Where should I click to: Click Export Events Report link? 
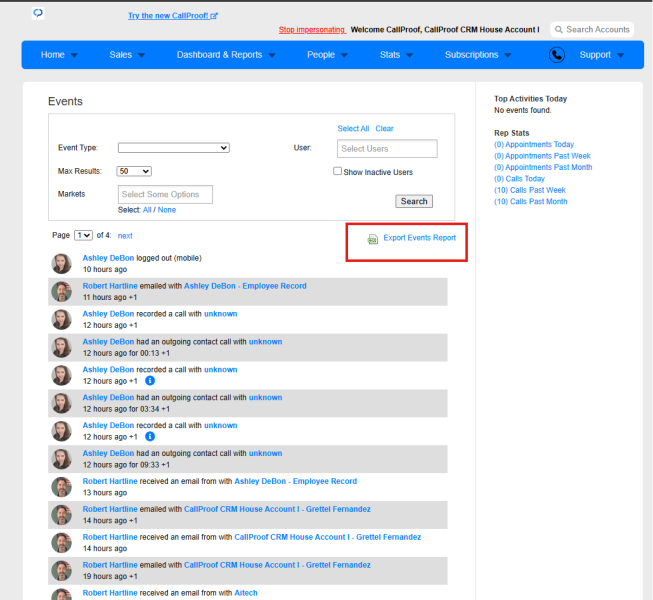[x=419, y=237]
